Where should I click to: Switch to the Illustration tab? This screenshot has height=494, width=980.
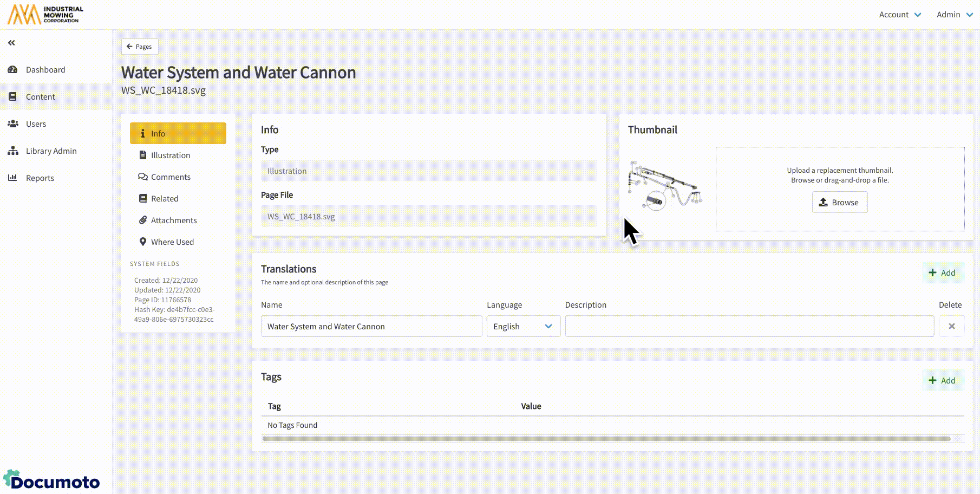tap(170, 155)
